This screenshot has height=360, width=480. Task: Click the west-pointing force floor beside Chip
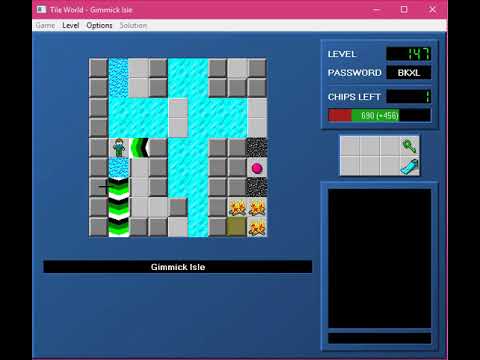[139, 148]
